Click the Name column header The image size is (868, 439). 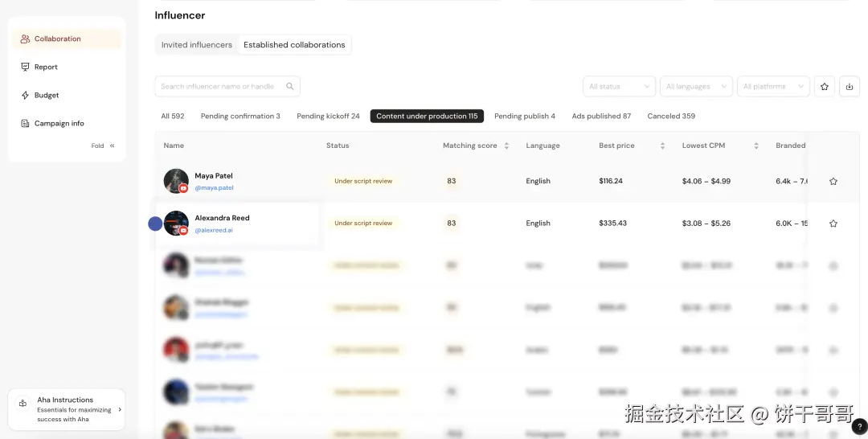(x=174, y=146)
